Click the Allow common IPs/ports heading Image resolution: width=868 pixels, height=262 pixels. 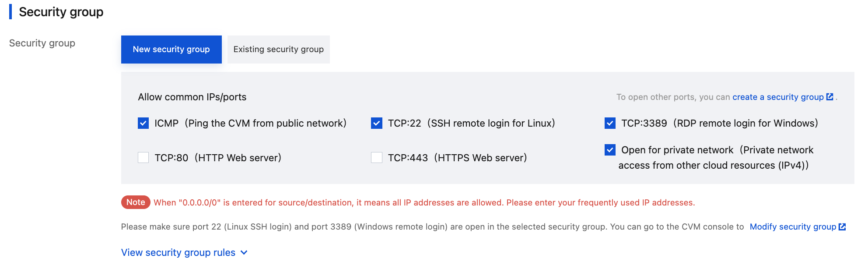[x=192, y=97]
